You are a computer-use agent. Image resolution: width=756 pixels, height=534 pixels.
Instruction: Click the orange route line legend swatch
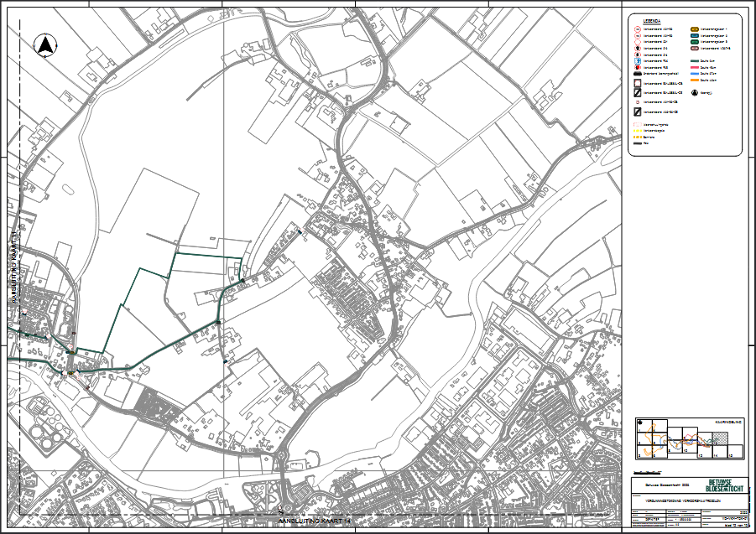pos(694,80)
